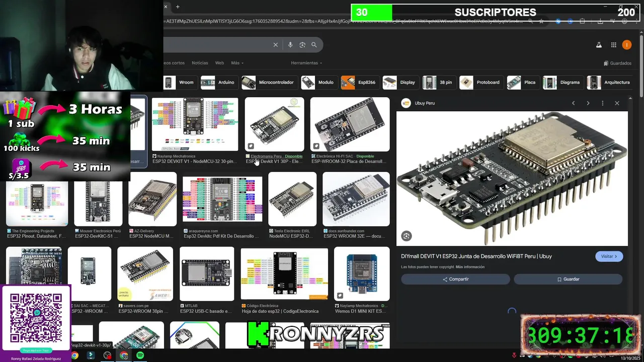Open sawers.com.pe ESP32-WROOM 38pin thumbnail

tap(145, 274)
